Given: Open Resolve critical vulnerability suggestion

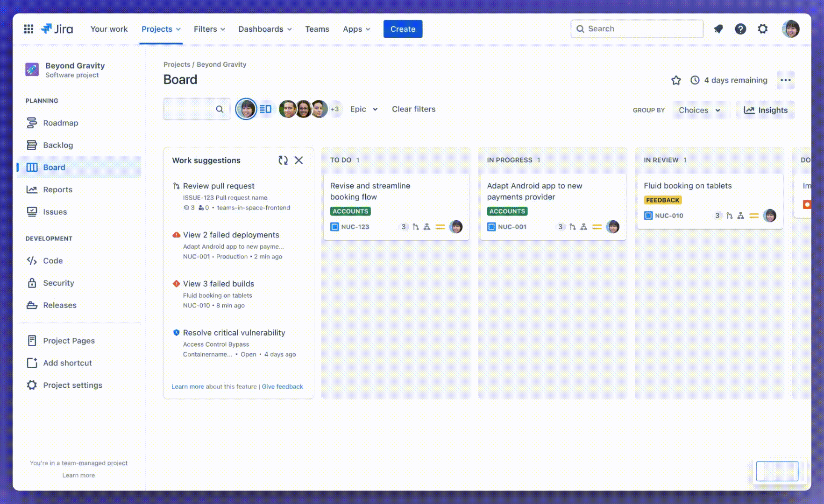Looking at the screenshot, I should tap(234, 333).
